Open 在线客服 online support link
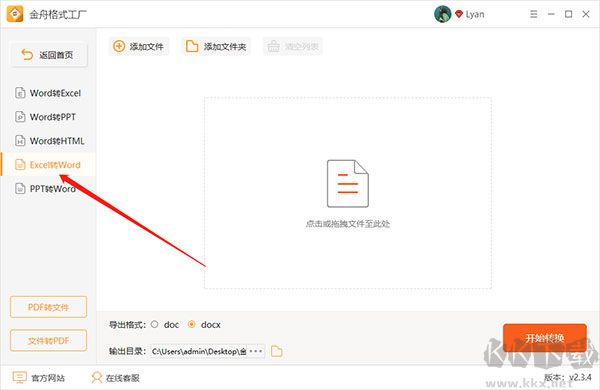Screen dimensions: 600x390 click(x=115, y=378)
